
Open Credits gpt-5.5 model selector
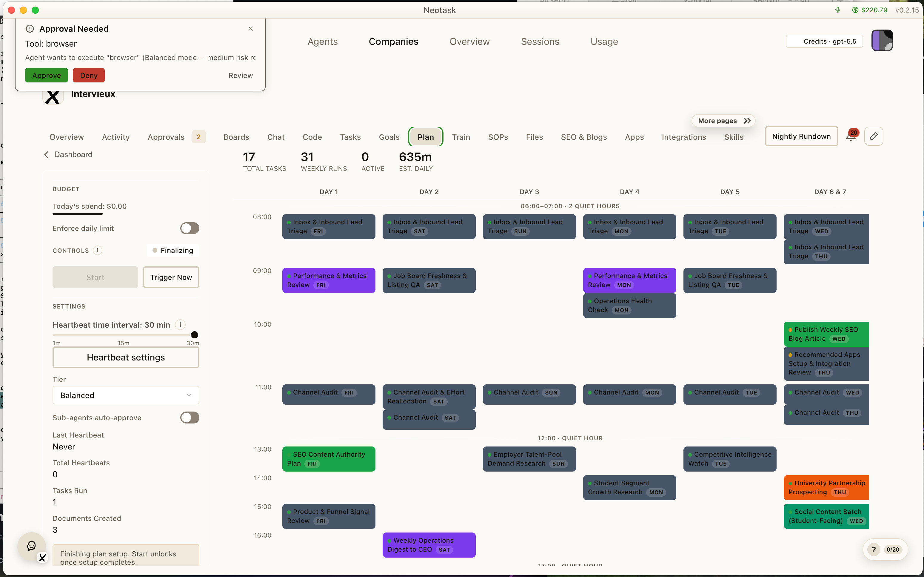[x=825, y=41]
